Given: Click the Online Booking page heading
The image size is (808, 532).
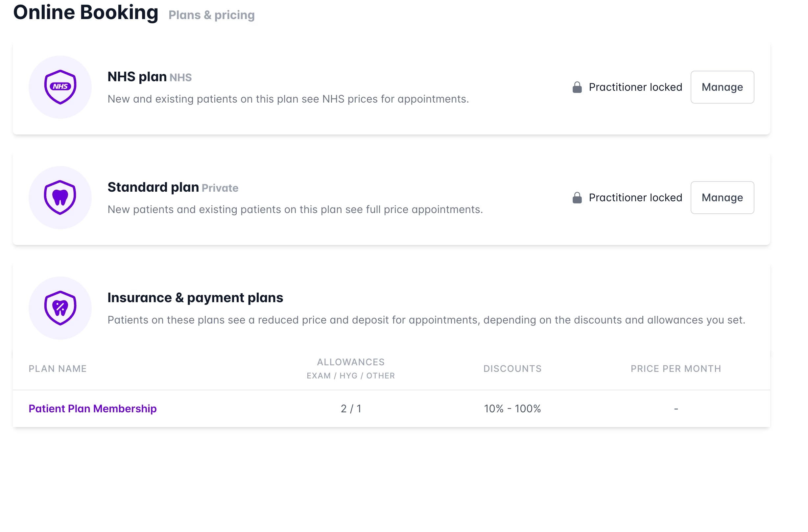Looking at the screenshot, I should point(85,12).
